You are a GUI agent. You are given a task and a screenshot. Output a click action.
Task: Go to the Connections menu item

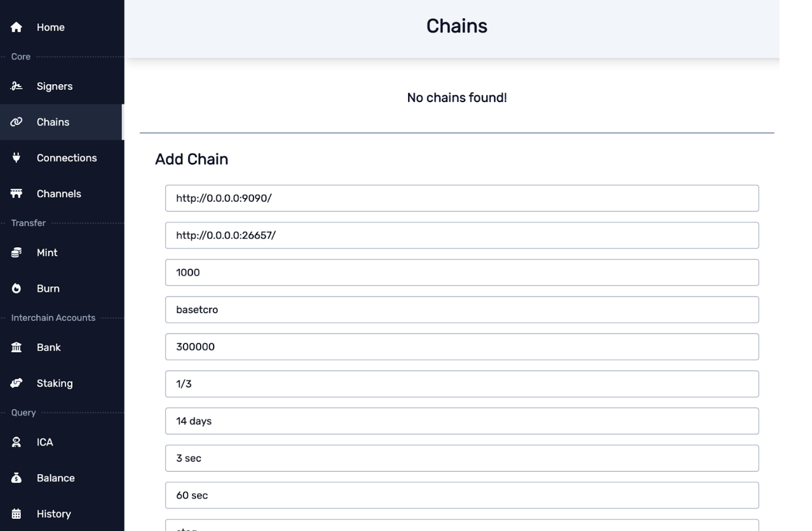pyautogui.click(x=67, y=158)
